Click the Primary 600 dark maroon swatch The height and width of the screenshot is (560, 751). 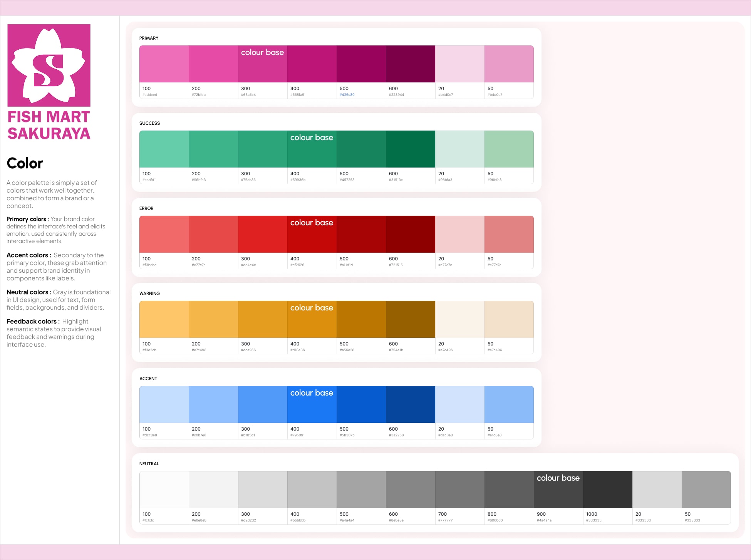(x=410, y=64)
